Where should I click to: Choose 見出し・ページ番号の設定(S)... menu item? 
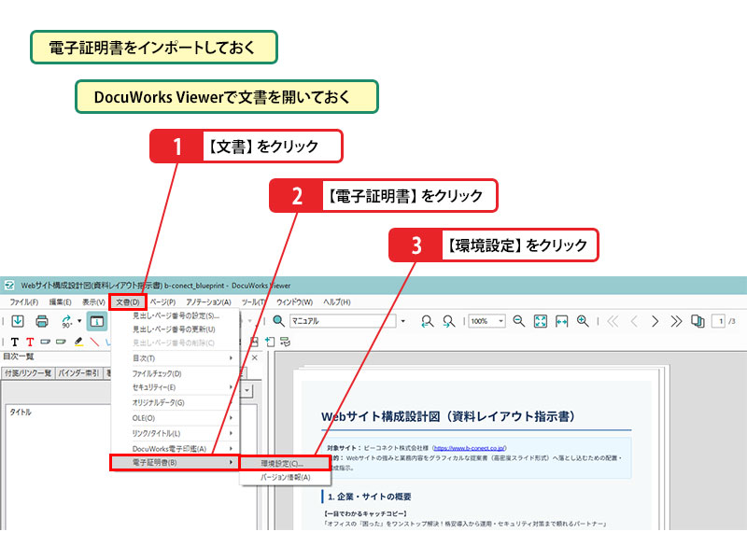176,315
